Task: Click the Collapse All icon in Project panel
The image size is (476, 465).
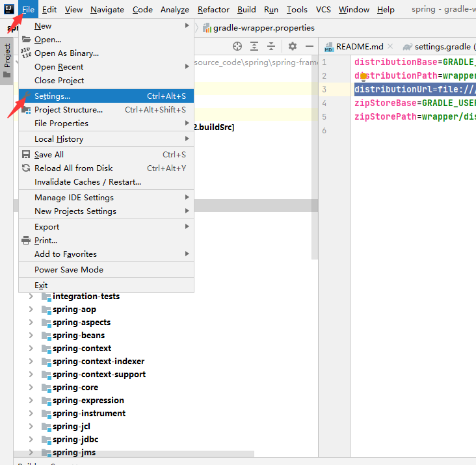Action: tap(271, 46)
